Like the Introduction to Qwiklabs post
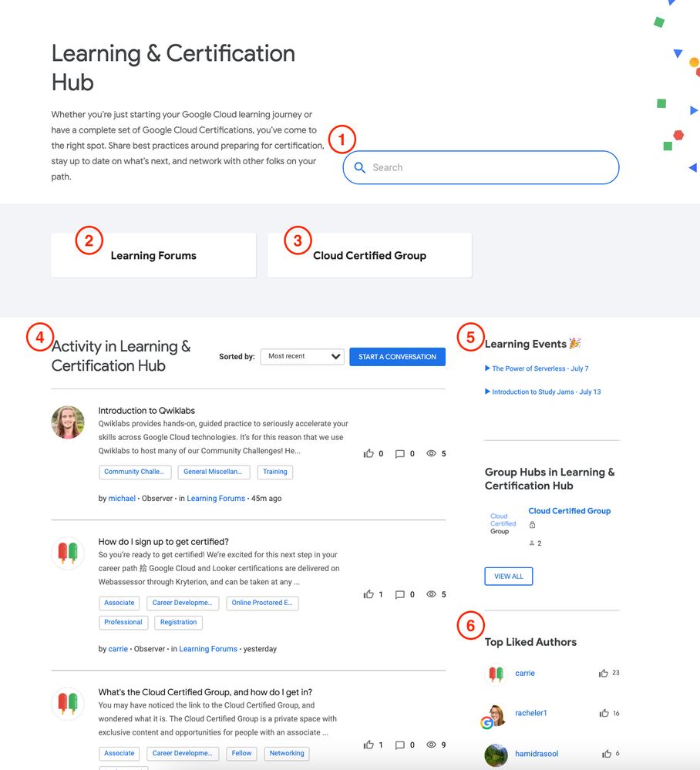 (369, 454)
